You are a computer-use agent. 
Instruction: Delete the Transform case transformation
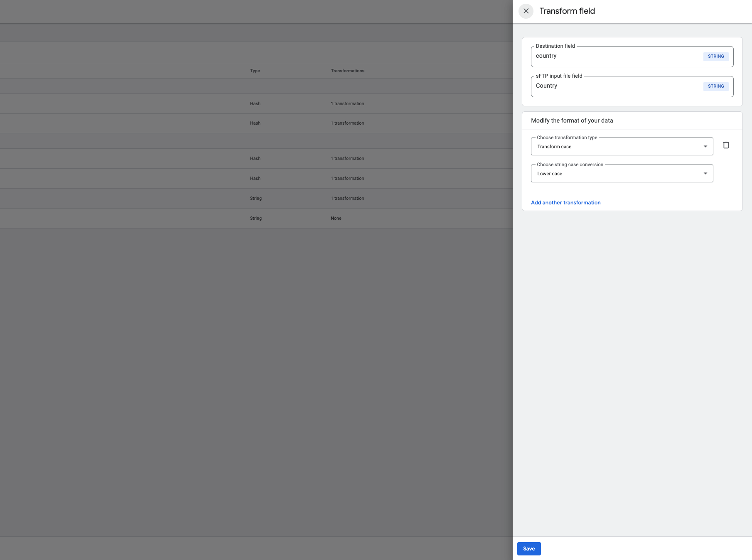point(726,145)
